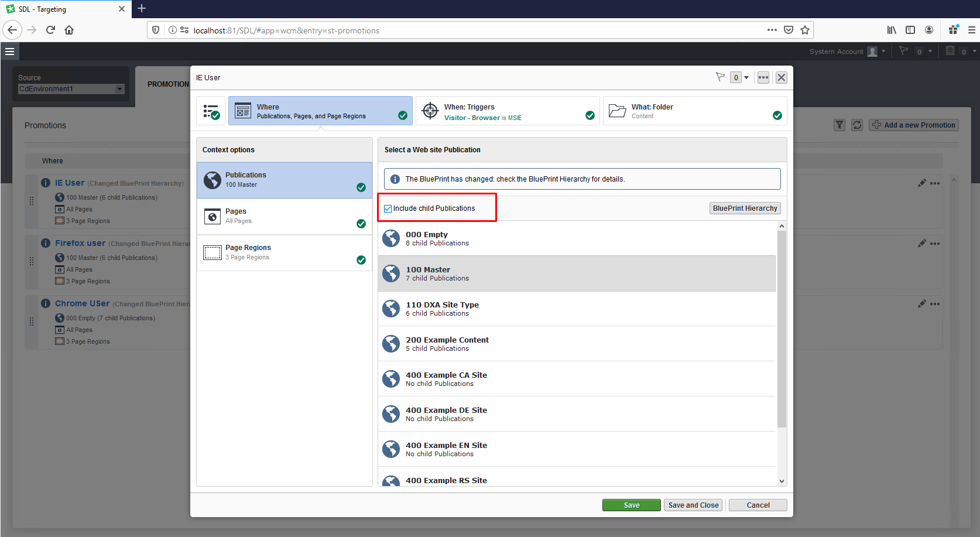Select Pages in Context options
Screen dimensions: 980x537
tap(285, 217)
